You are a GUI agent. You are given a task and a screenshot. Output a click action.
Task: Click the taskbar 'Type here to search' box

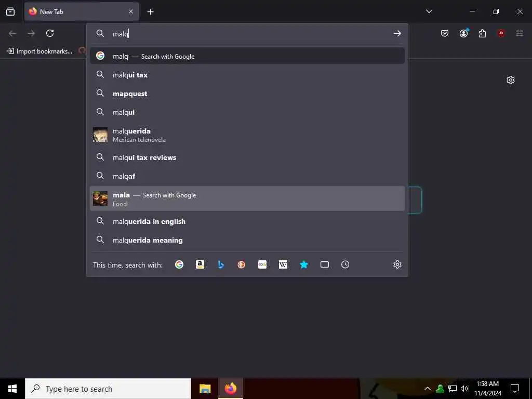[108, 389]
